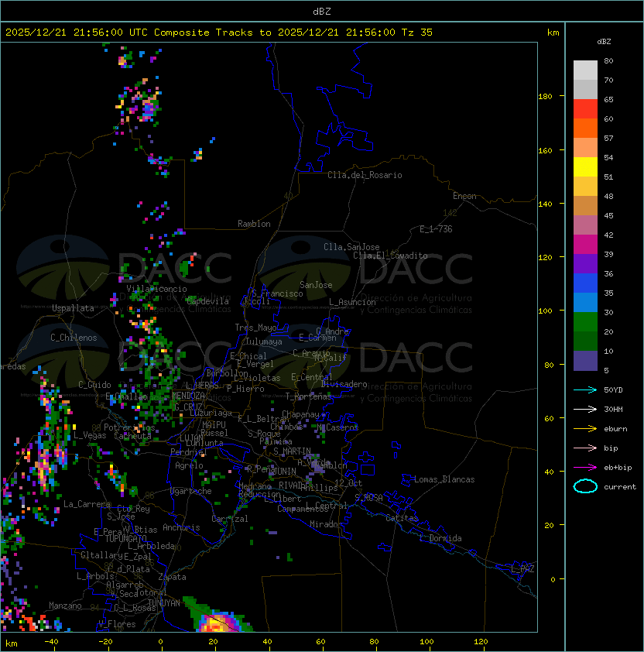The height and width of the screenshot is (652, 644).
Task: Click the 'La_Carrera' map label
Action: pos(87,504)
